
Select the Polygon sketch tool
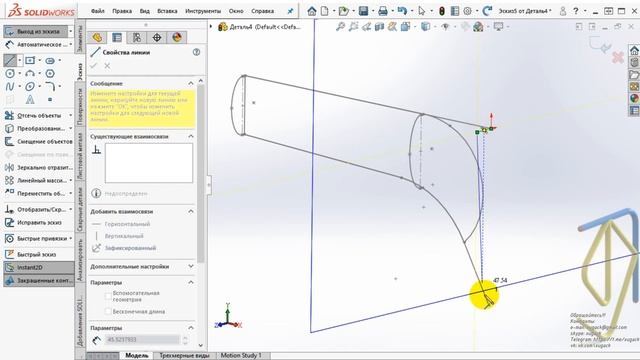click(x=50, y=73)
